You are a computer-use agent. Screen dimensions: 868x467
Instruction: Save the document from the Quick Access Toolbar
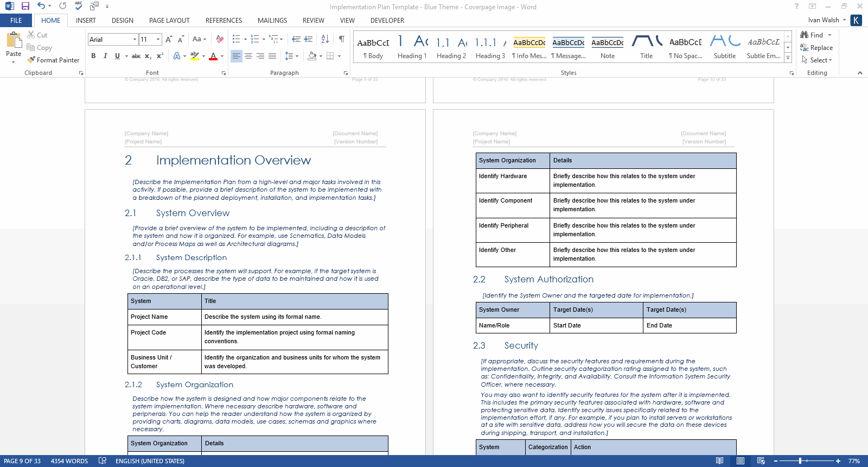(x=25, y=7)
